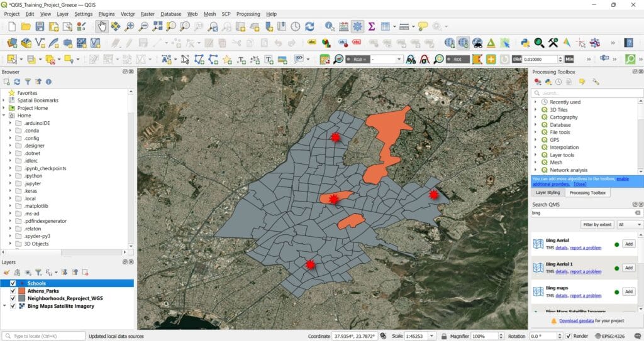The image size is (644, 341).
Task: Add the Bing maps service
Action: [629, 291]
